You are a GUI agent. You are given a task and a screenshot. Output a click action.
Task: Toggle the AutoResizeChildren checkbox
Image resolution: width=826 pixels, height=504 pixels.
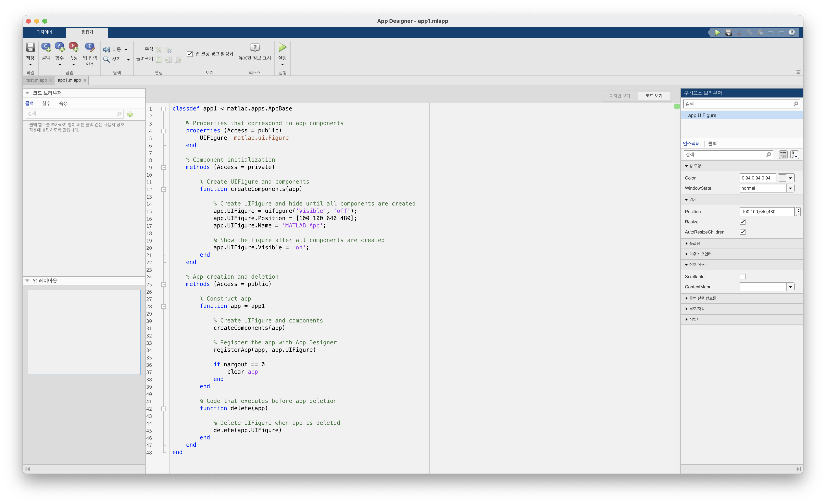[742, 232]
